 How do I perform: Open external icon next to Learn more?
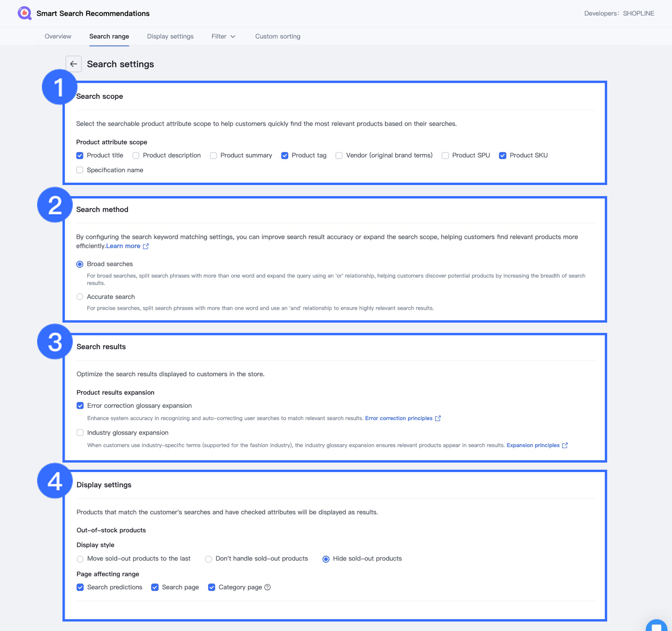click(146, 246)
